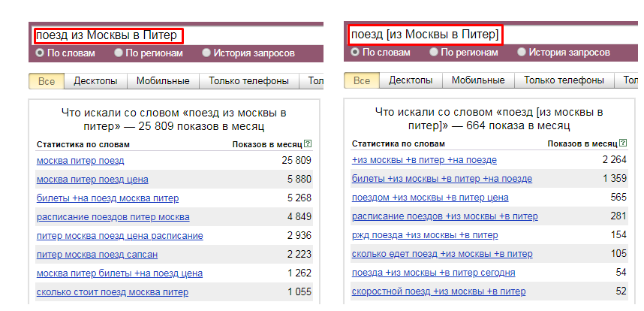Open link 'сколько стоит поезд москва питер'
Viewport: 644px width, 311px height.
click(x=113, y=292)
